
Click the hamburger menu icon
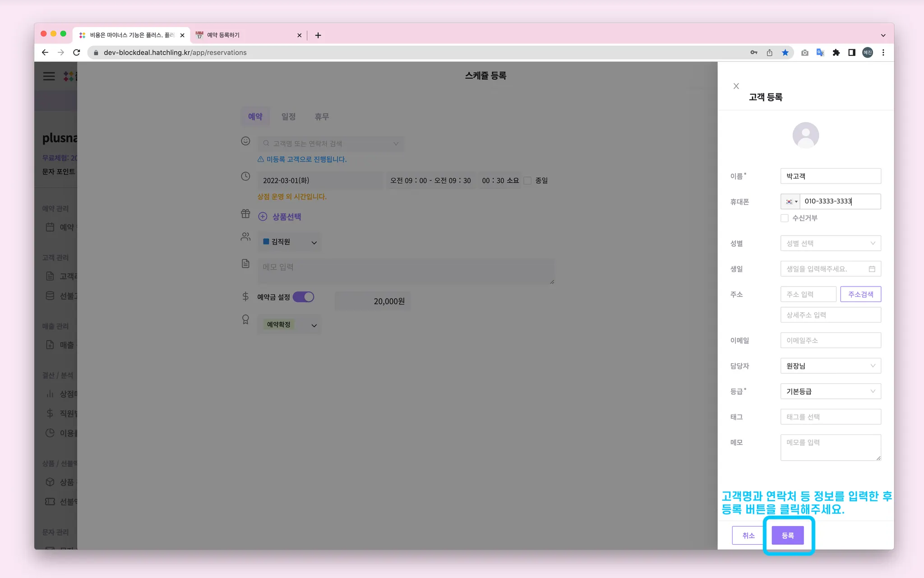click(x=49, y=76)
